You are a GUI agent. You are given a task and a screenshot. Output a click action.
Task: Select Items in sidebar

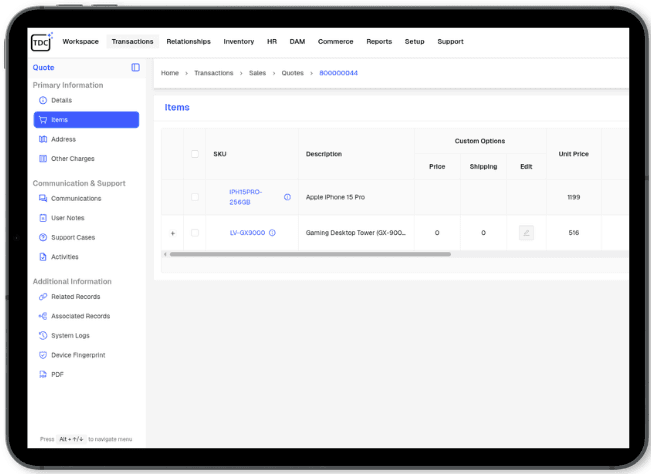click(86, 120)
